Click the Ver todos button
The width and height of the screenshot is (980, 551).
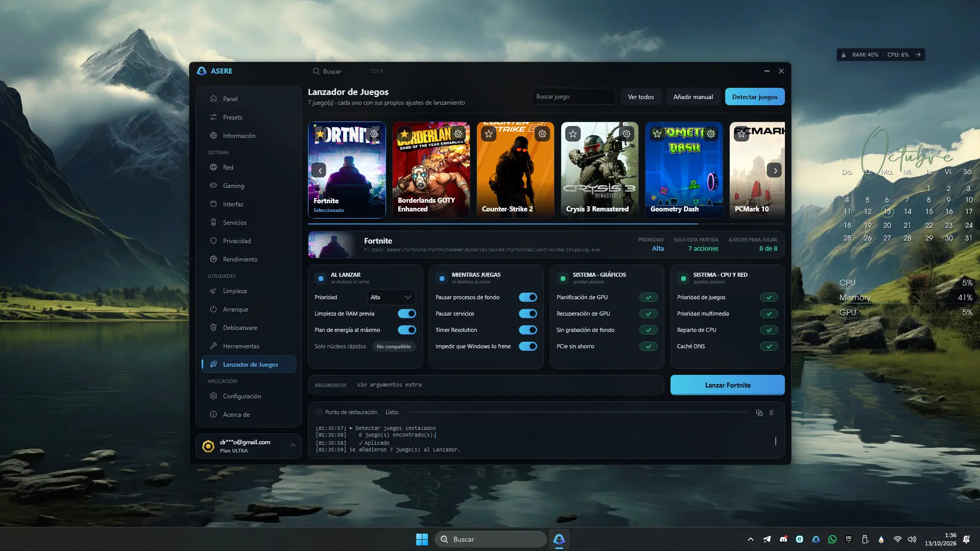[x=641, y=97]
